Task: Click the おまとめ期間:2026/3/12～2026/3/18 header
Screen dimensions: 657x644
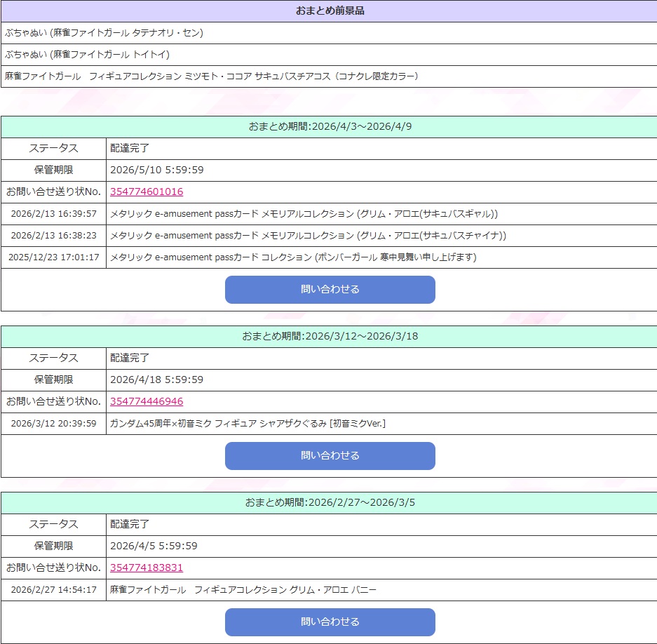Action: click(x=330, y=336)
